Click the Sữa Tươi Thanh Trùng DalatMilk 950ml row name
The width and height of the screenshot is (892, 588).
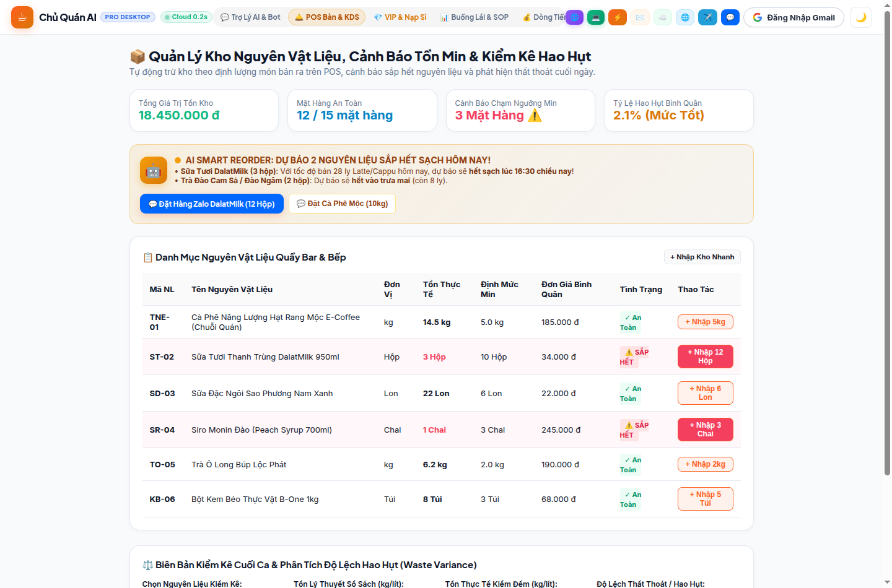click(x=265, y=357)
